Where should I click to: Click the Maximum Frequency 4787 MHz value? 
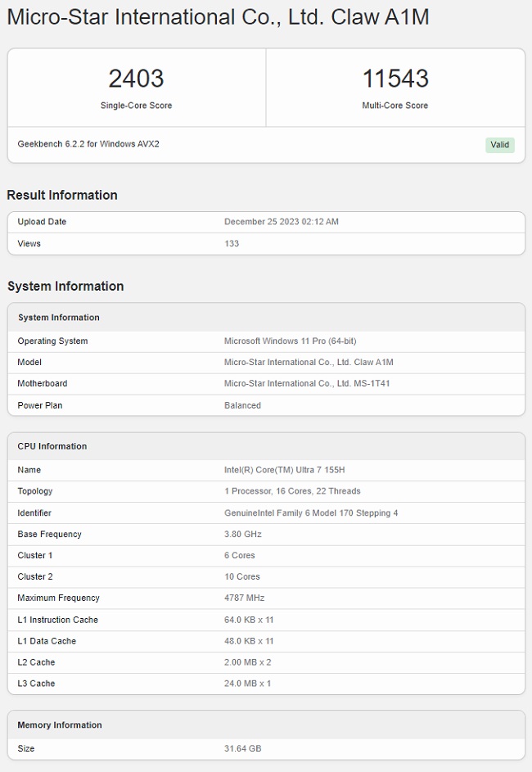click(244, 598)
